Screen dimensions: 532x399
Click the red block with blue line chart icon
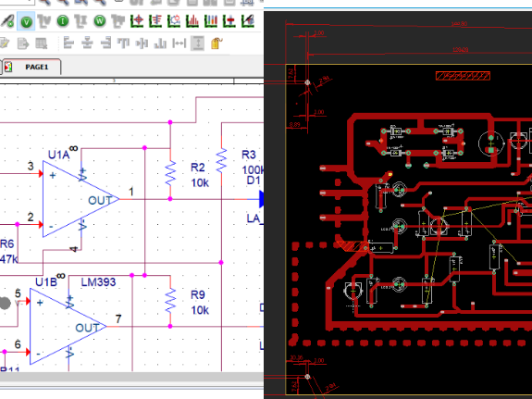(x=229, y=21)
